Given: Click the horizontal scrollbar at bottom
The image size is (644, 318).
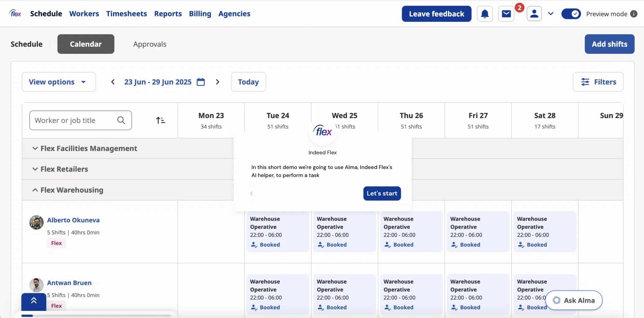Looking at the screenshot, I should coord(96,316).
